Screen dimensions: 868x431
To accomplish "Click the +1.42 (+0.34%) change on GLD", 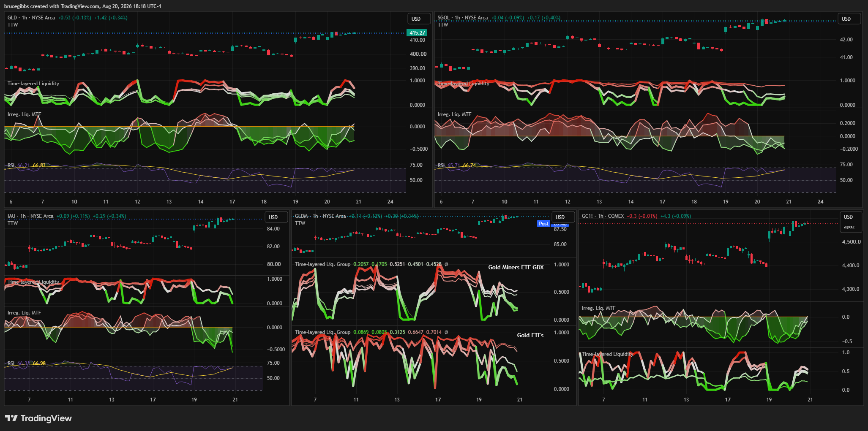I will click(111, 18).
